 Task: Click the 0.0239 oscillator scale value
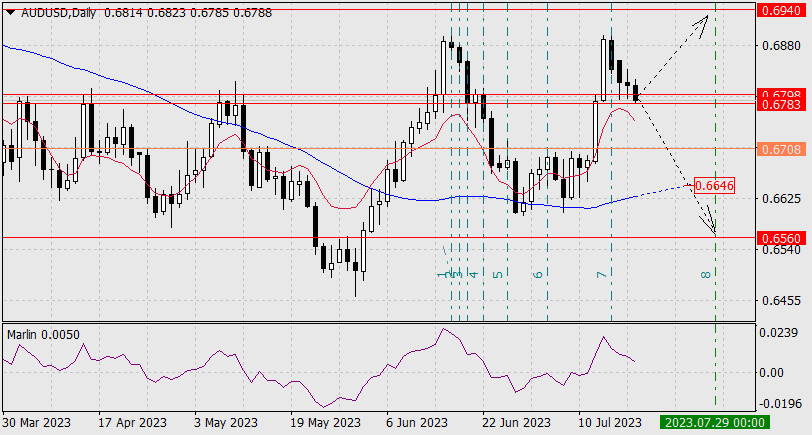779,332
